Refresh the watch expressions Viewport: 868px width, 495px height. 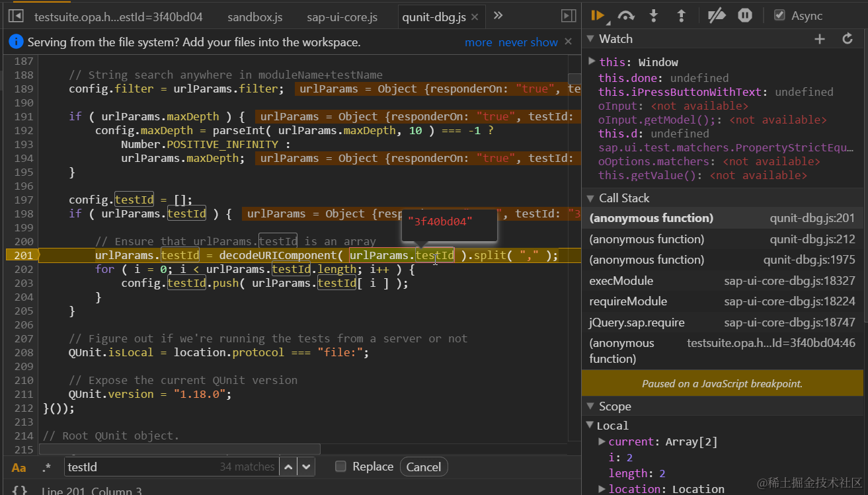click(x=848, y=39)
